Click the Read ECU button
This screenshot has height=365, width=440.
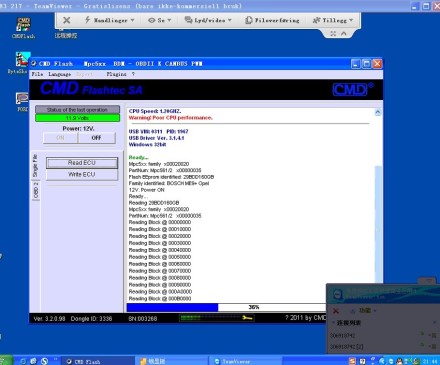click(82, 163)
